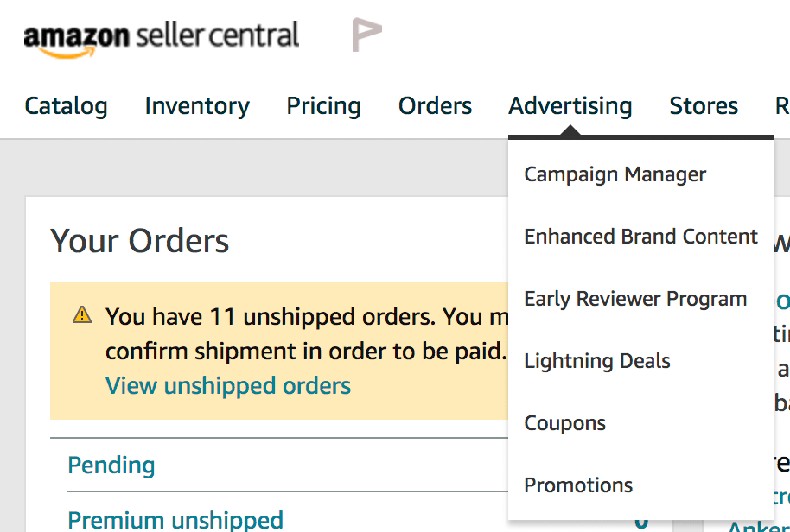Click the yellow warning triangle icon
This screenshot has width=790, height=532.
coord(82,315)
